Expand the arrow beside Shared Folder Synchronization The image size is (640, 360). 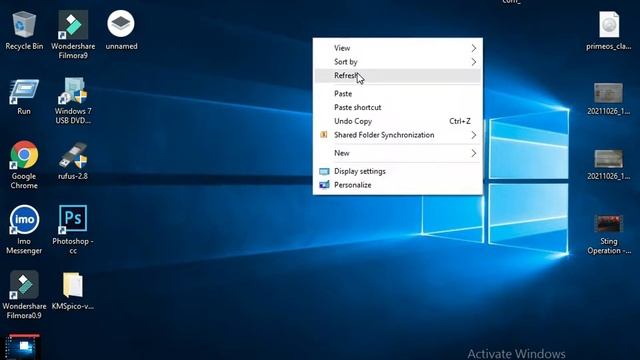coord(473,135)
